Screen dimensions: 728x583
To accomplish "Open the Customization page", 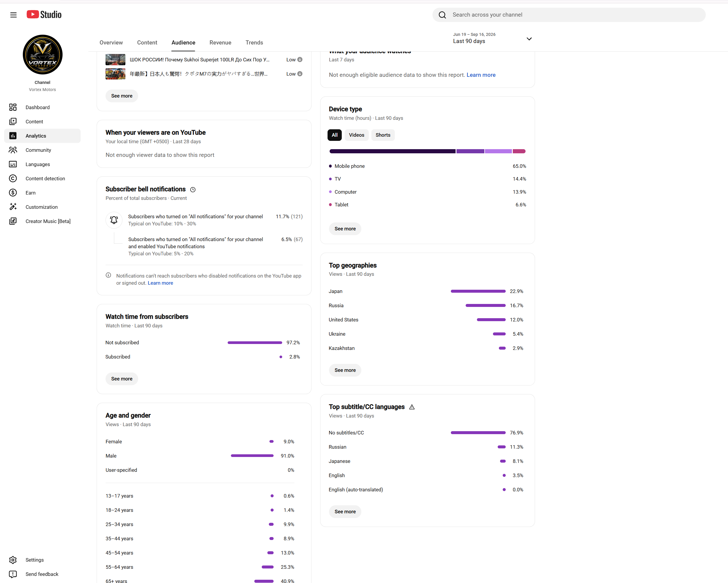I will [43, 207].
